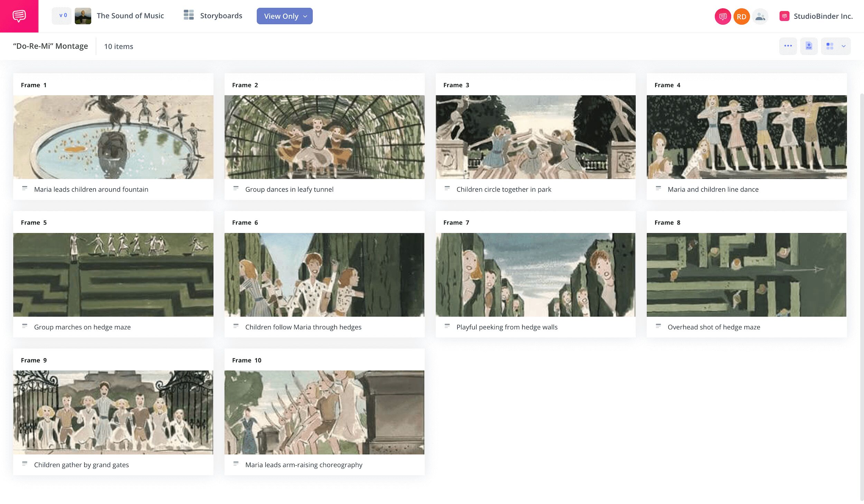Open Frame 8 overhead hedge maze image
The height and width of the screenshot is (504, 864).
coord(746,275)
